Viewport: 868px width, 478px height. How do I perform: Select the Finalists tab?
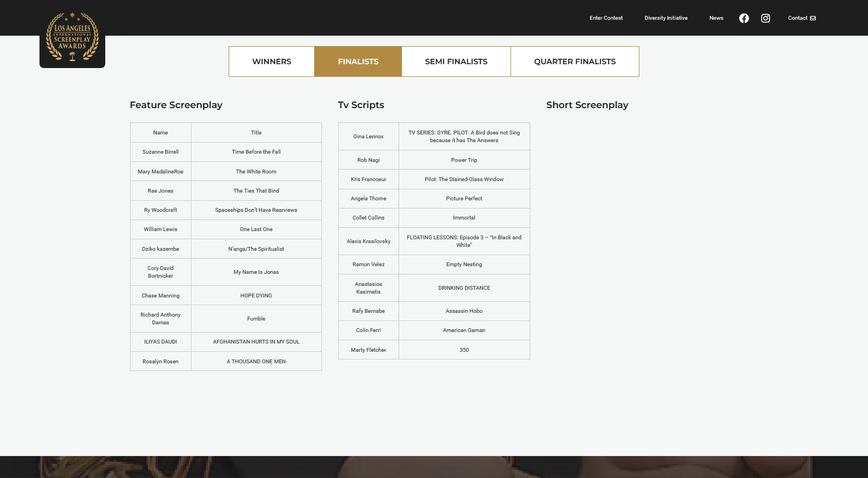[x=358, y=61]
